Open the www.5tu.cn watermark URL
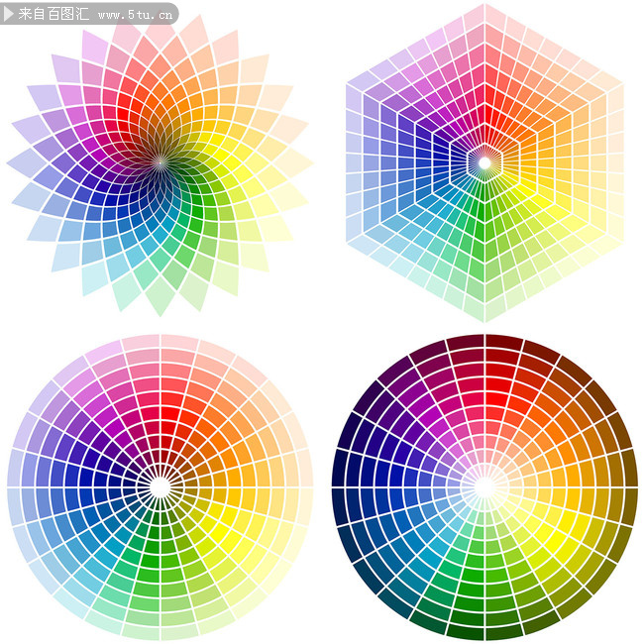This screenshot has width=644, height=644. (x=137, y=15)
